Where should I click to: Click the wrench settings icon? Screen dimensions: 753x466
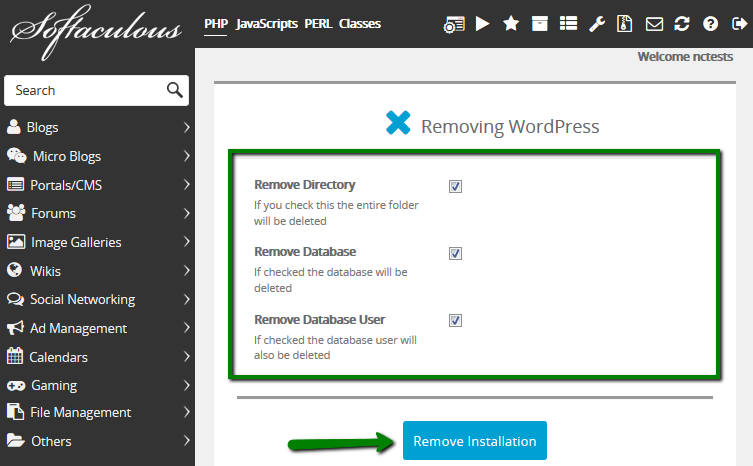click(597, 24)
